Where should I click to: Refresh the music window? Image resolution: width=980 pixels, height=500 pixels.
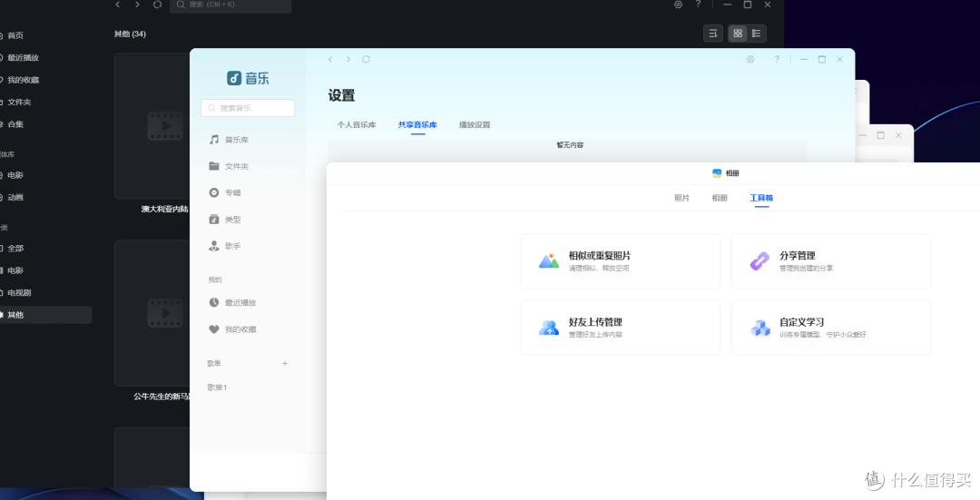pos(367,59)
